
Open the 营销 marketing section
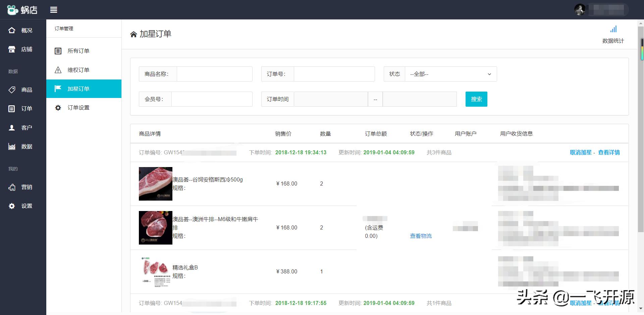tap(23, 187)
